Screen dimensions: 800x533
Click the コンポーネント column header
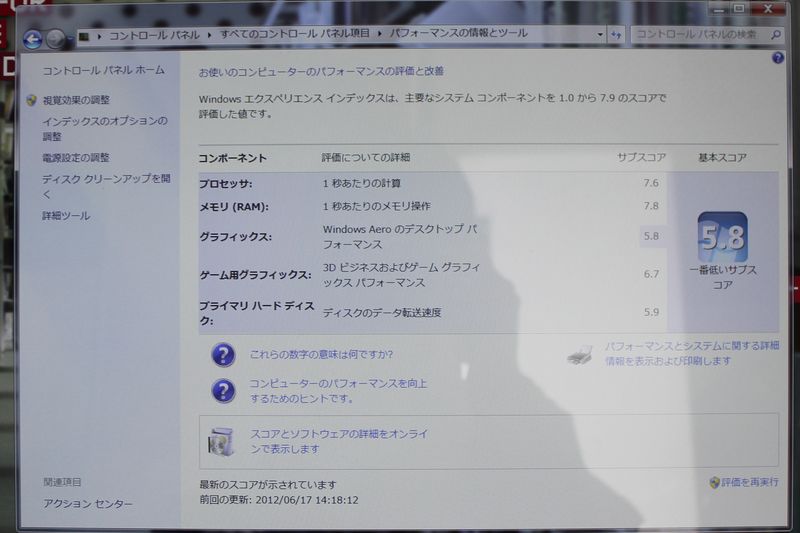point(233,159)
